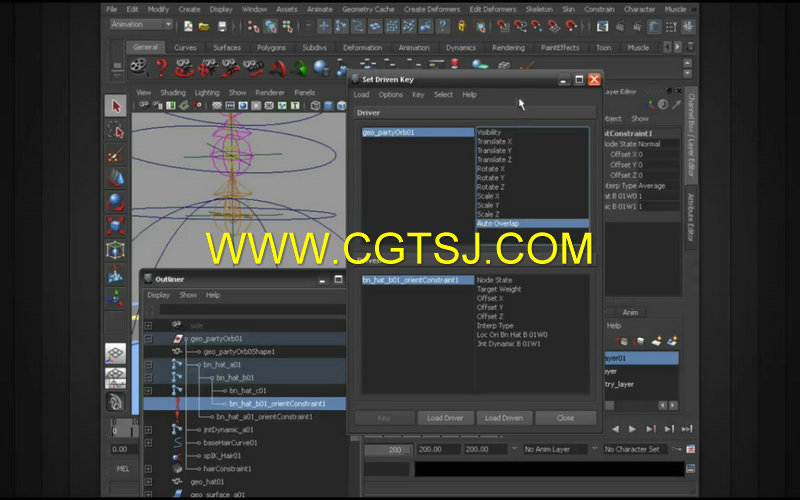The width and height of the screenshot is (800, 500).
Task: Click the Show Manipulator tool
Action: click(116, 298)
